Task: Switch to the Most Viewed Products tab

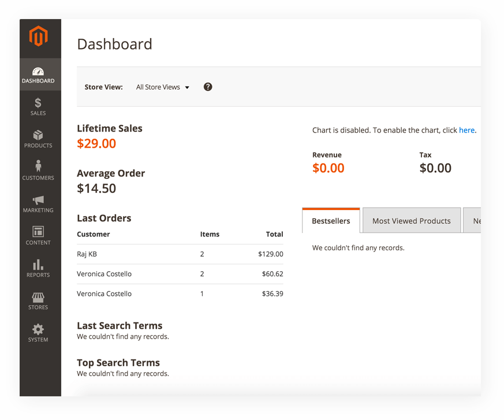Action: [x=411, y=220]
